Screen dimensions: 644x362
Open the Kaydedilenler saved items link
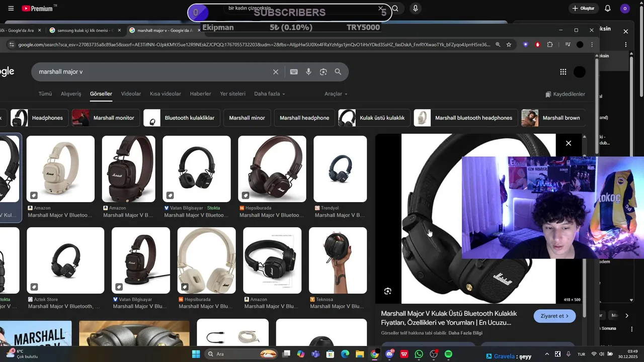pos(565,94)
